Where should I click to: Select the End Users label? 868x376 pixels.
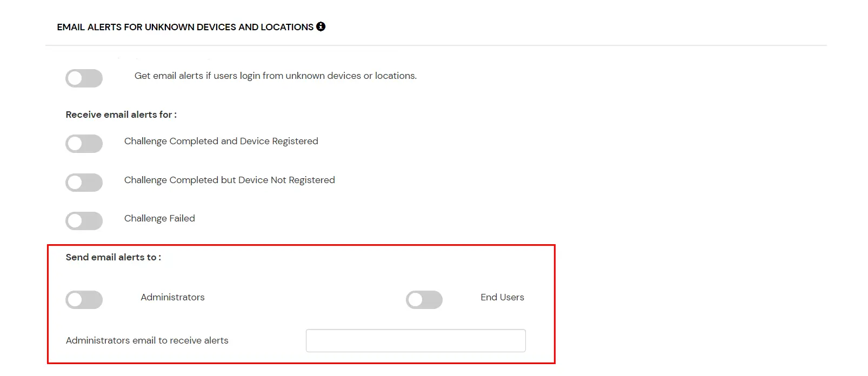tap(502, 297)
